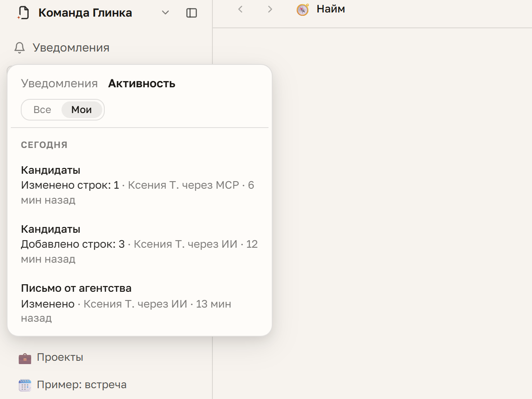The image size is (532, 399).
Task: Collapse the sidebar with the panel icon
Action: click(192, 13)
